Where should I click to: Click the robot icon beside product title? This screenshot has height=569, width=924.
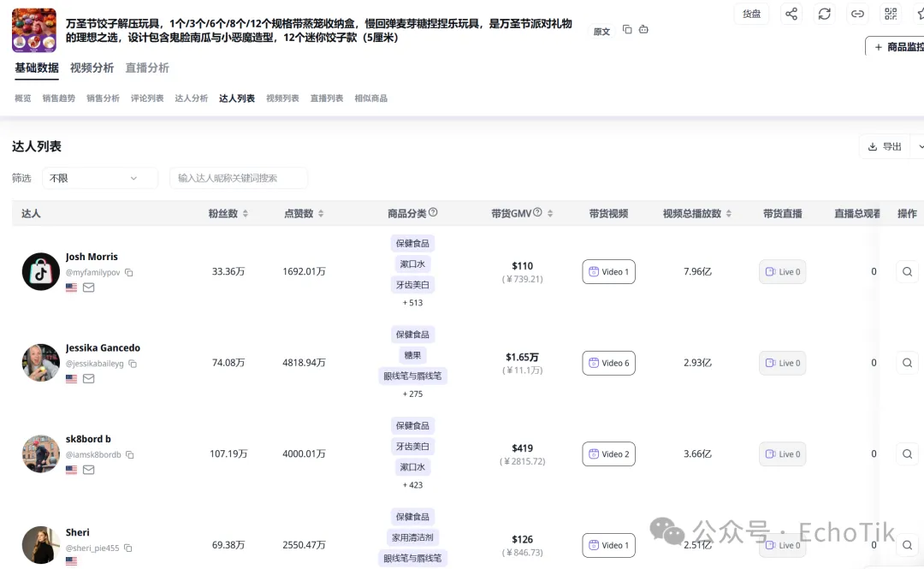click(x=643, y=29)
